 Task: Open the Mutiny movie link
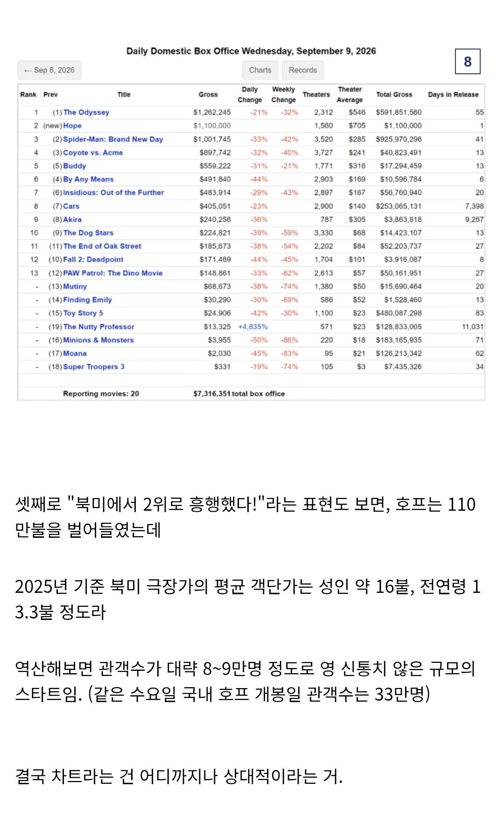click(75, 287)
